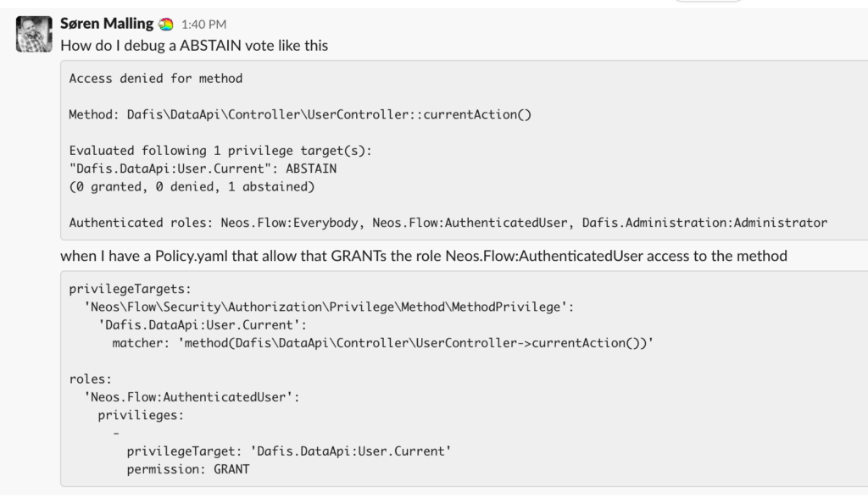Click the "roles:" YAML line

coord(90,379)
